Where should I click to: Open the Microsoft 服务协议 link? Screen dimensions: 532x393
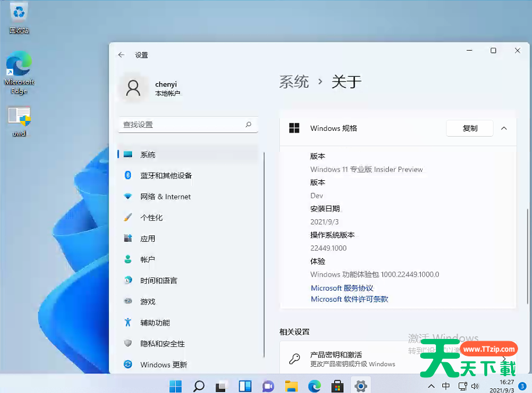click(x=341, y=288)
